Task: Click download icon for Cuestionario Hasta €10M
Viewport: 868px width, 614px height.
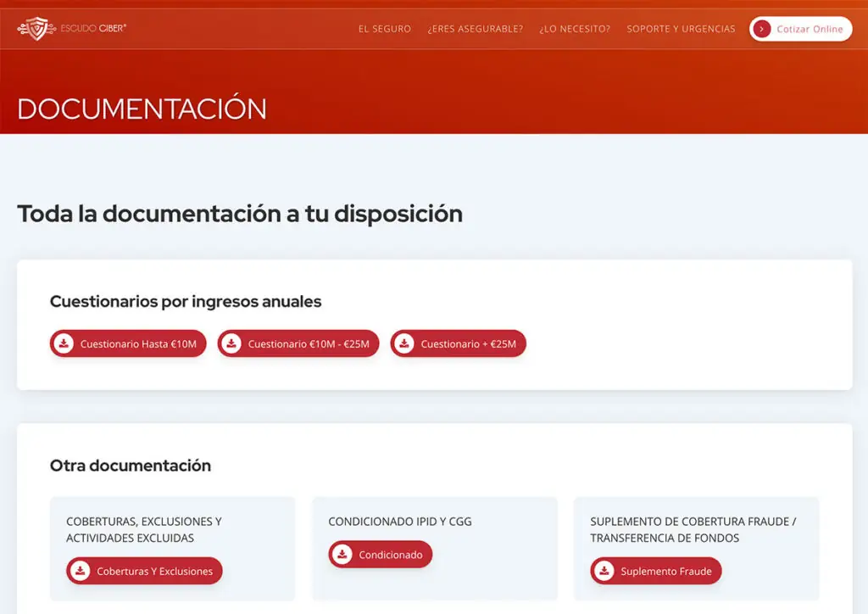Action: [x=64, y=343]
